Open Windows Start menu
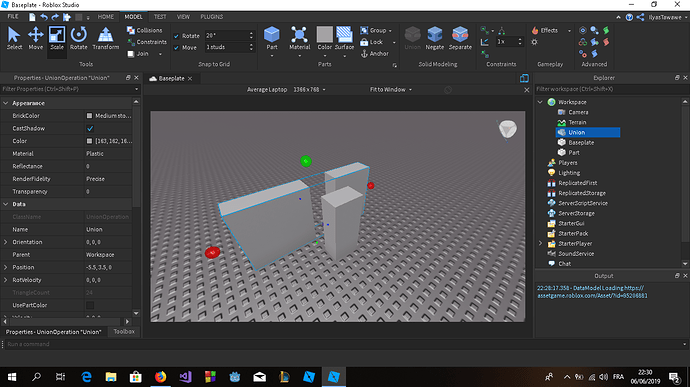This screenshot has width=690, height=387. (12, 377)
